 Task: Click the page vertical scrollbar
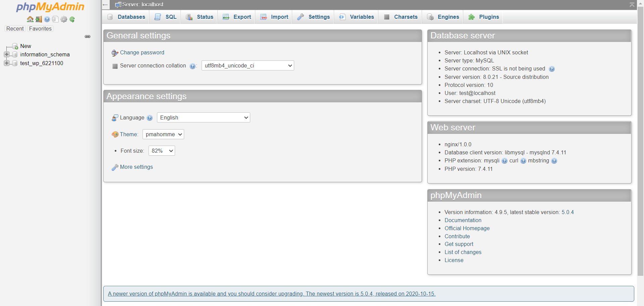click(640, 141)
